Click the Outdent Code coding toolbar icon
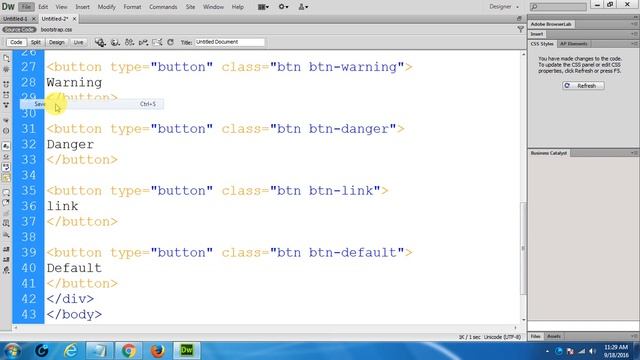The height and width of the screenshot is (360, 640). click(x=6, y=259)
